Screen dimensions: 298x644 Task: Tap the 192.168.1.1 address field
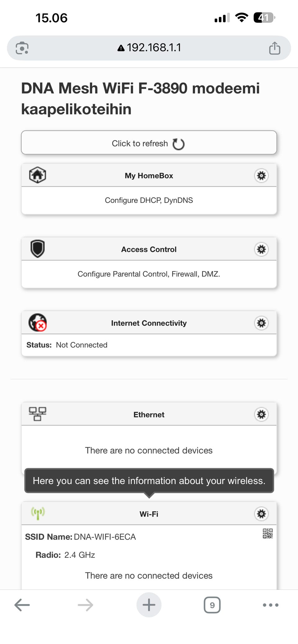click(x=150, y=48)
